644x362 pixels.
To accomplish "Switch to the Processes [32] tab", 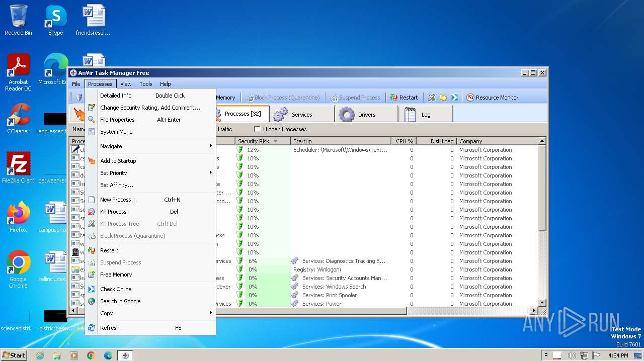I will (x=243, y=114).
